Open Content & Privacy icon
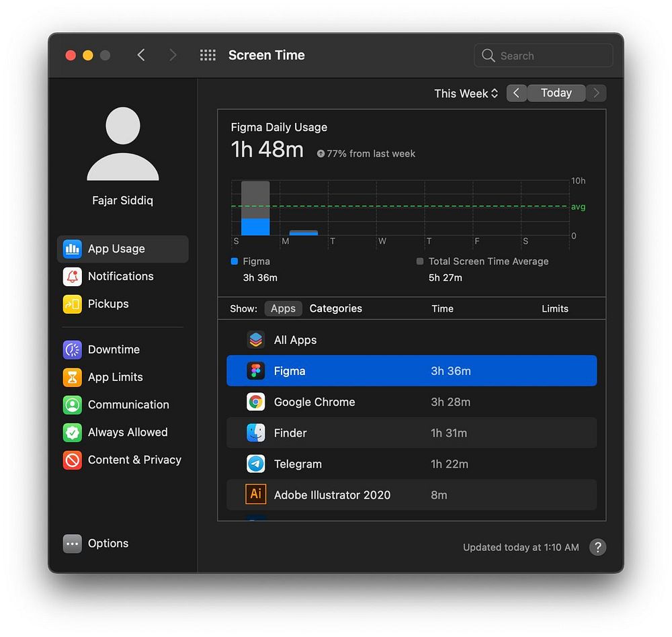This screenshot has height=637, width=672. pyautogui.click(x=73, y=460)
